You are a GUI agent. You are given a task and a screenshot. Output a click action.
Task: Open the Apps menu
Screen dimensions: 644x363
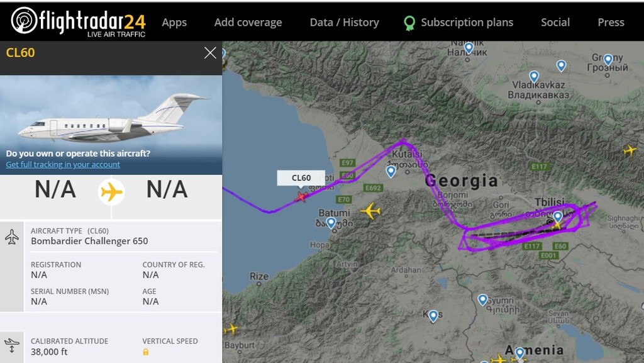[x=174, y=23]
